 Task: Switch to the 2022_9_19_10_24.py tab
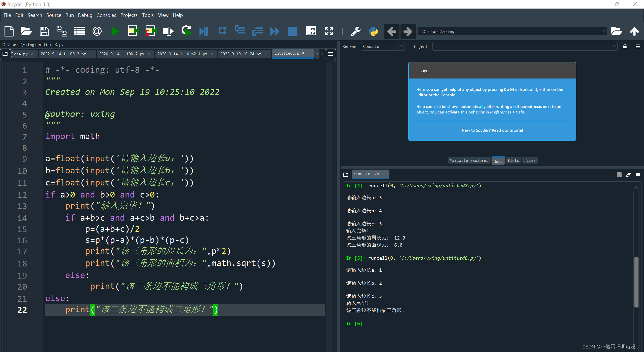click(x=240, y=54)
